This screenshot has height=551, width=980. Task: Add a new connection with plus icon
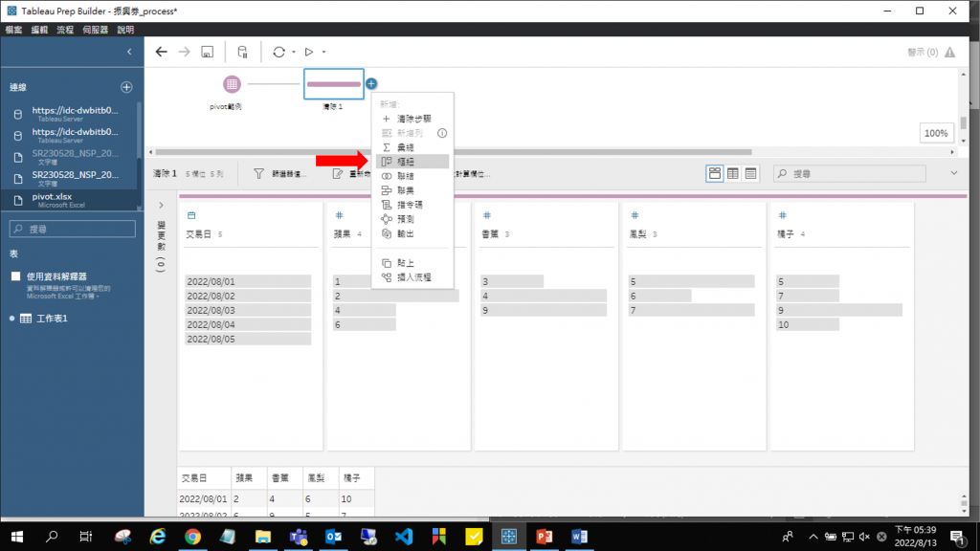click(x=126, y=87)
